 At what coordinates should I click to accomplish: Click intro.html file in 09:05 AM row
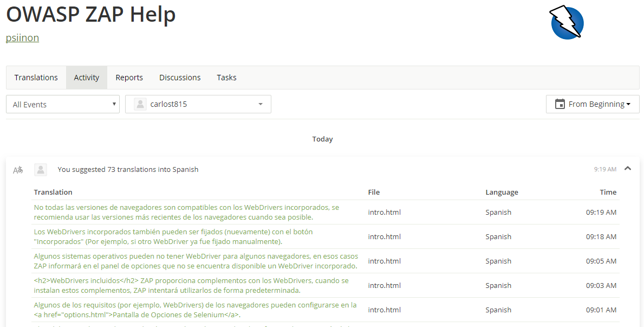[385, 261]
